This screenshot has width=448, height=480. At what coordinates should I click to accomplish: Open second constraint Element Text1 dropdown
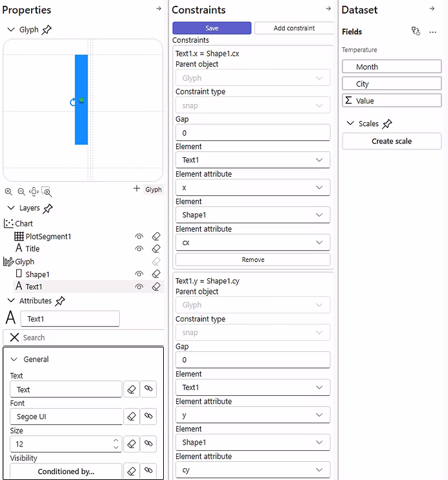coord(252,387)
